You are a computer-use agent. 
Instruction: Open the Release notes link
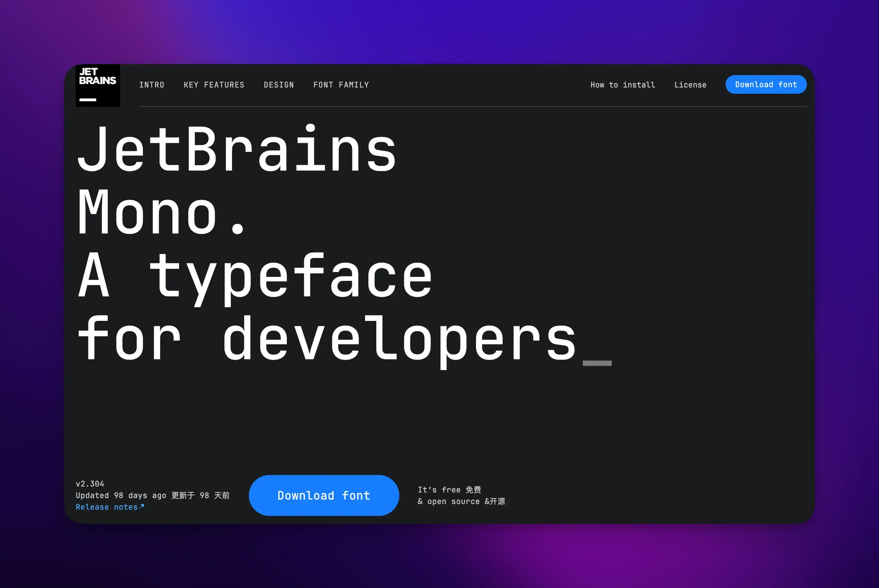click(107, 507)
